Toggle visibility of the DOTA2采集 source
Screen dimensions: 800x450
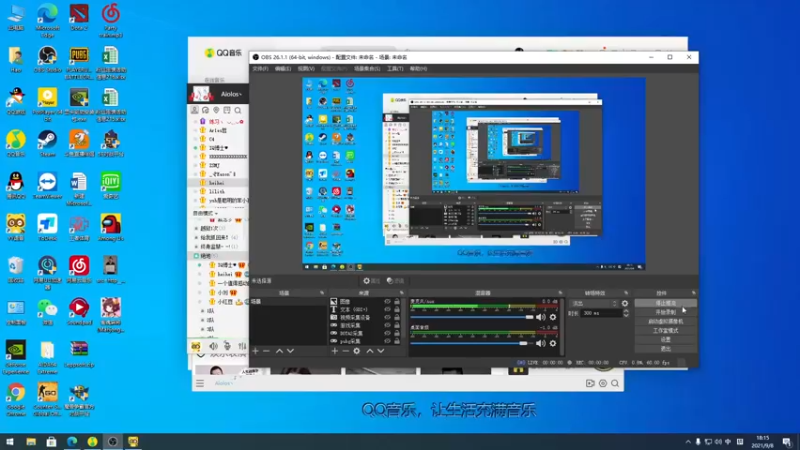point(387,333)
